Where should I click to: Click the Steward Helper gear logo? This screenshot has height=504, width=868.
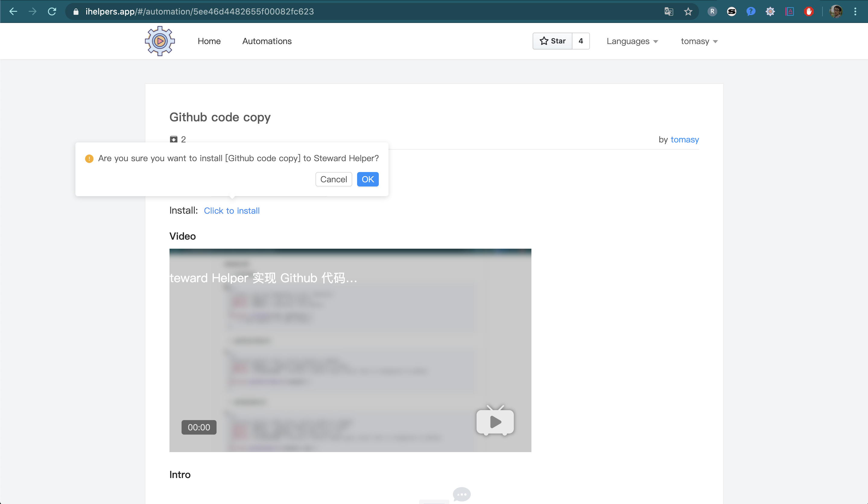click(160, 41)
